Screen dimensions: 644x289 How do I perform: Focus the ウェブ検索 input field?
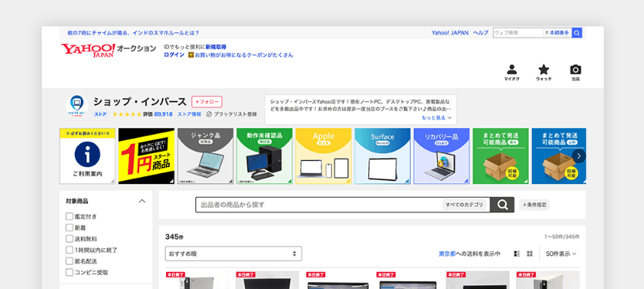coord(518,33)
